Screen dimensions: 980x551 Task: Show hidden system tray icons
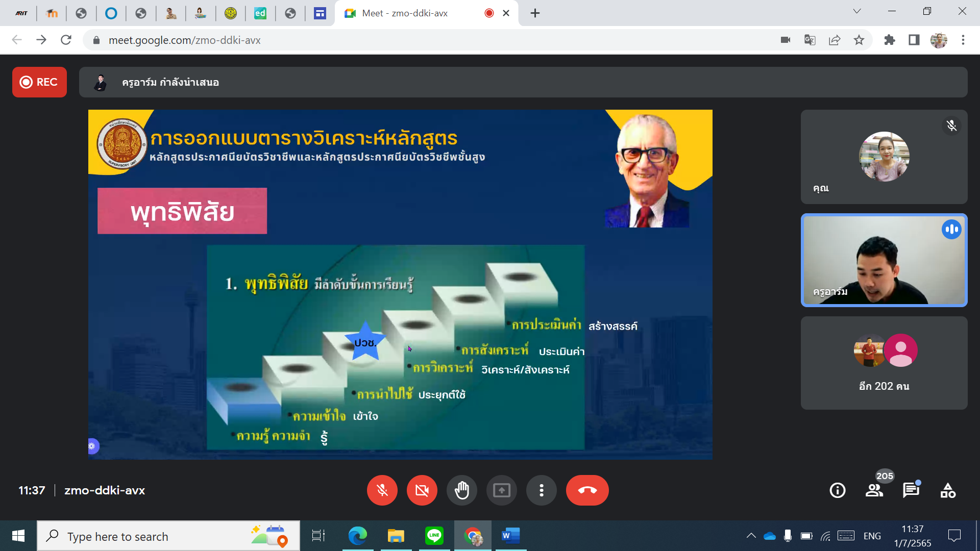[x=751, y=536]
